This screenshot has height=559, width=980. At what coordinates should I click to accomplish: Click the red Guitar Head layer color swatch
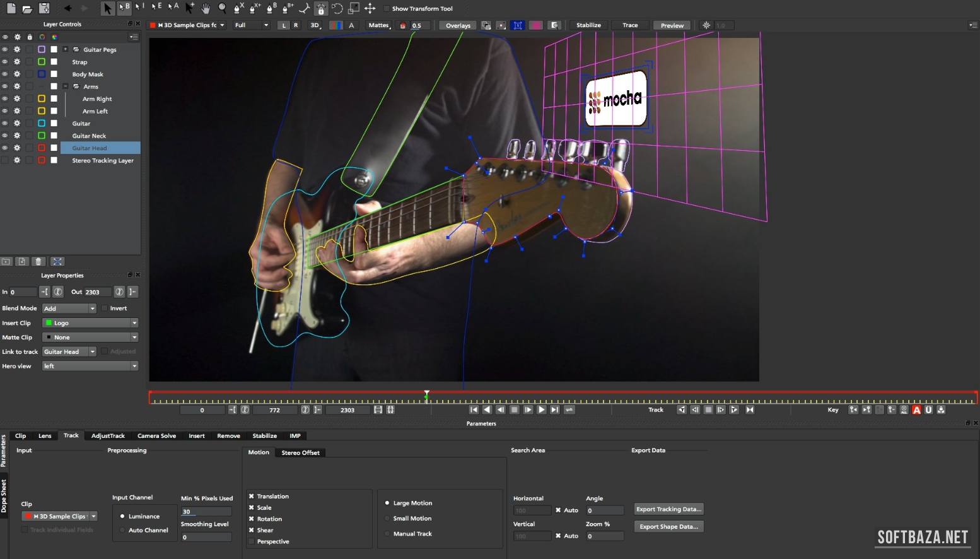pos(42,148)
